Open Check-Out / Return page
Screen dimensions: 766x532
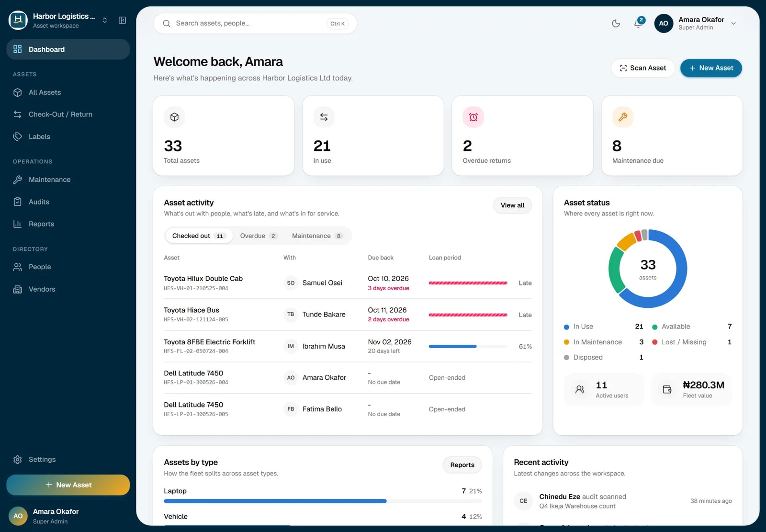click(x=68, y=114)
